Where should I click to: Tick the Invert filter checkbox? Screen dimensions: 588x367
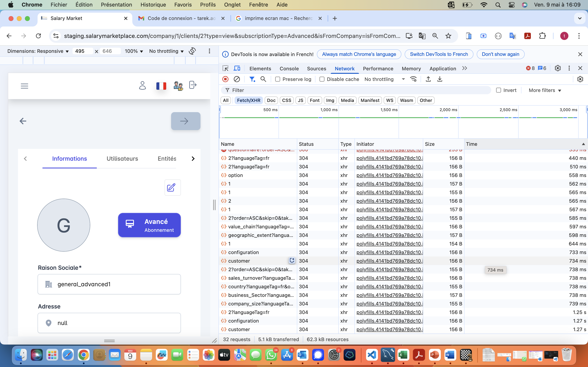pos(498,90)
